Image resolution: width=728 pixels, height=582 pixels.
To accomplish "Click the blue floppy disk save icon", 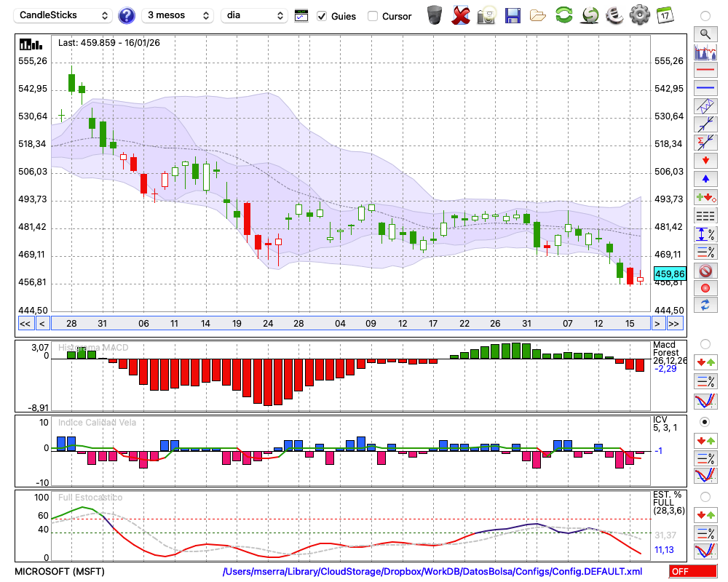I will coord(513,15).
